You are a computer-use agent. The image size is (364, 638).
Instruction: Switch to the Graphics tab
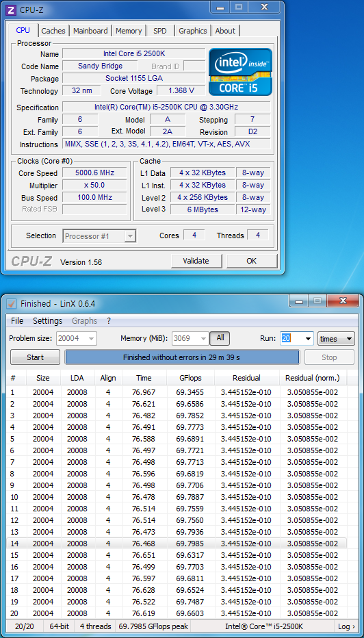point(193,31)
